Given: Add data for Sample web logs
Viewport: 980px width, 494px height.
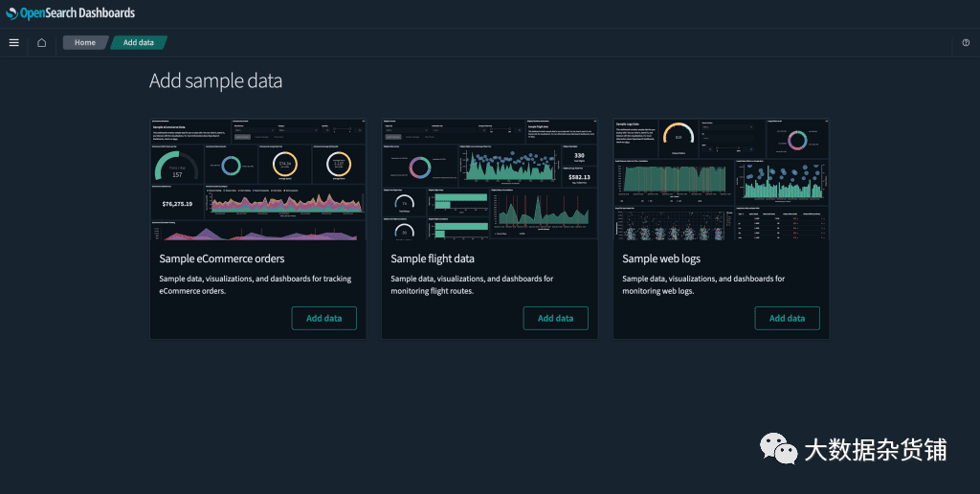Looking at the screenshot, I should click(787, 318).
